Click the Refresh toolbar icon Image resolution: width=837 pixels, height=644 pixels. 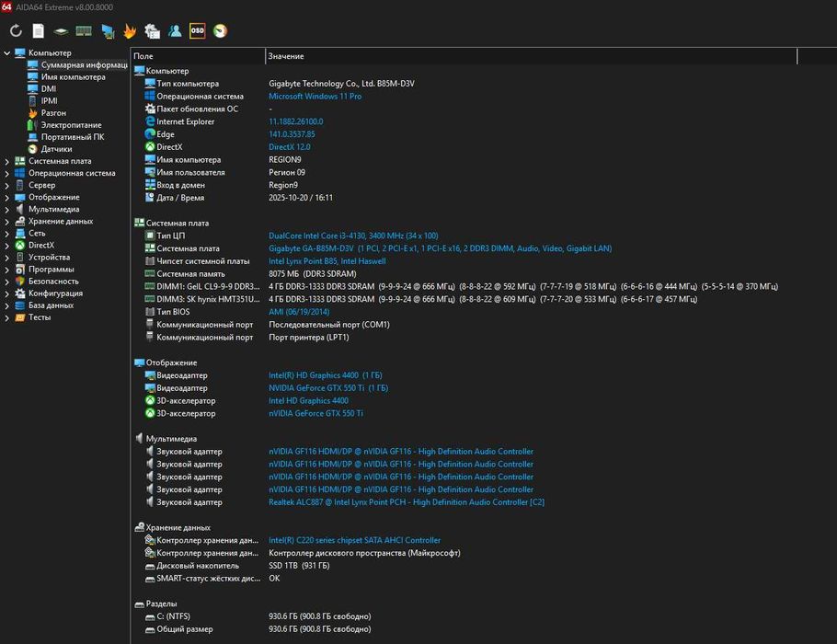[x=16, y=31]
